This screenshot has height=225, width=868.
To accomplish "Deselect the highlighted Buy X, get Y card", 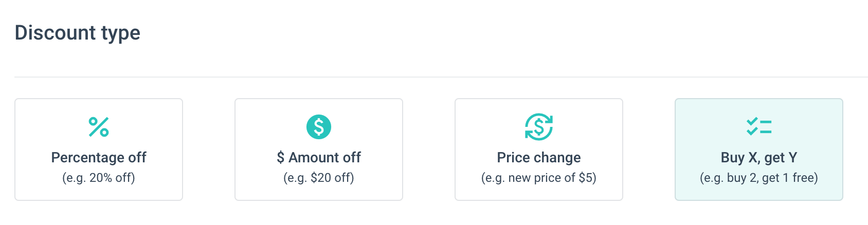I will point(759,149).
